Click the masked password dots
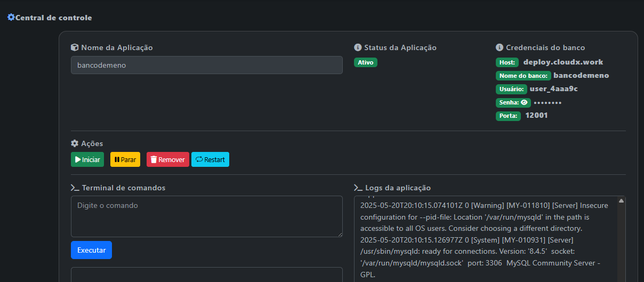 548,102
